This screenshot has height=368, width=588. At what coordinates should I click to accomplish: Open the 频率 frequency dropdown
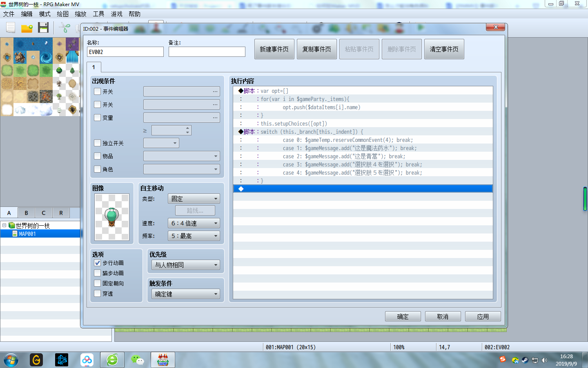[194, 236]
